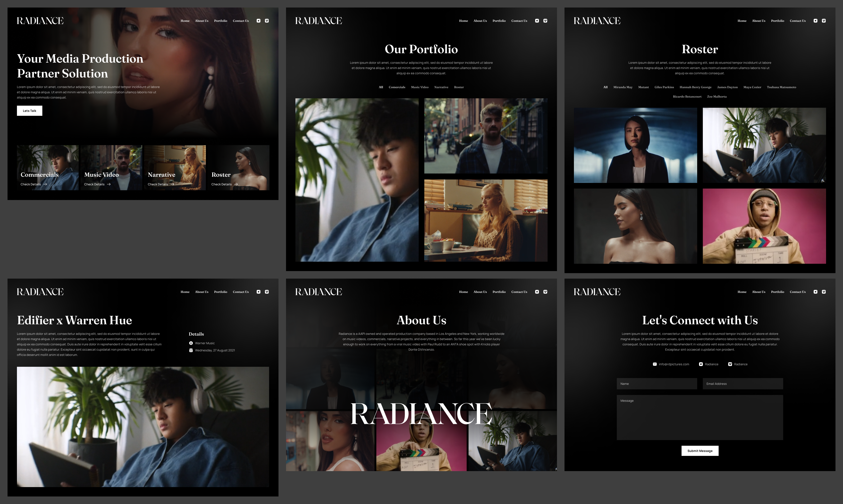843x504 pixels.
Task: Click inside the Name input field
Action: tap(657, 383)
